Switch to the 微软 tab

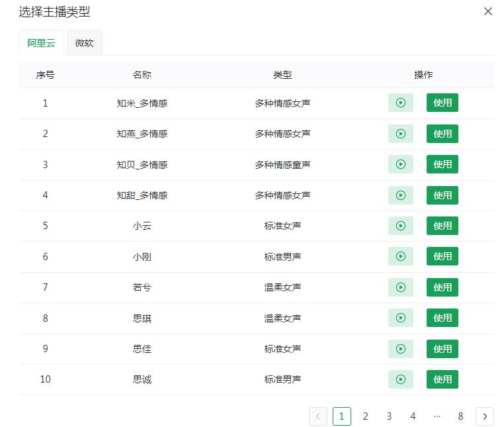pos(85,43)
